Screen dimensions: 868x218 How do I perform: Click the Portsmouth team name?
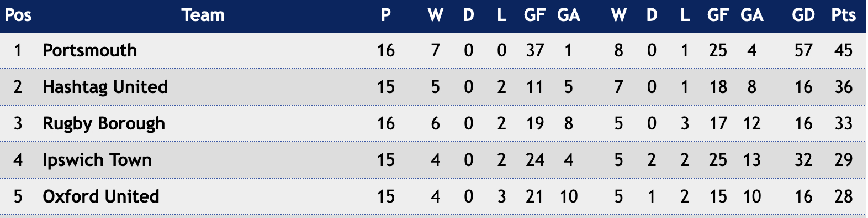89,50
